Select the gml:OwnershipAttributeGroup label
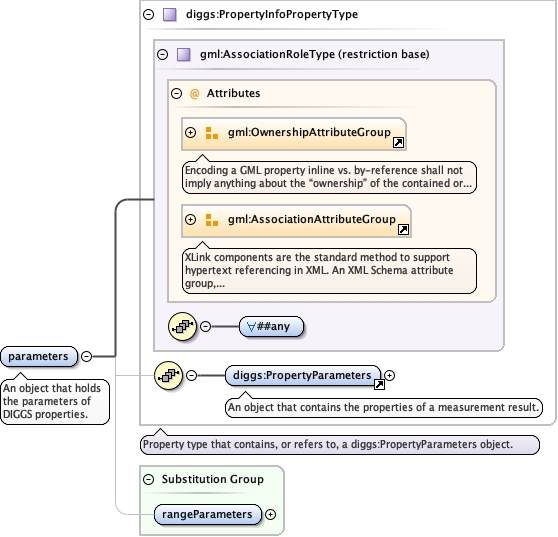The image size is (558, 537). 309,132
